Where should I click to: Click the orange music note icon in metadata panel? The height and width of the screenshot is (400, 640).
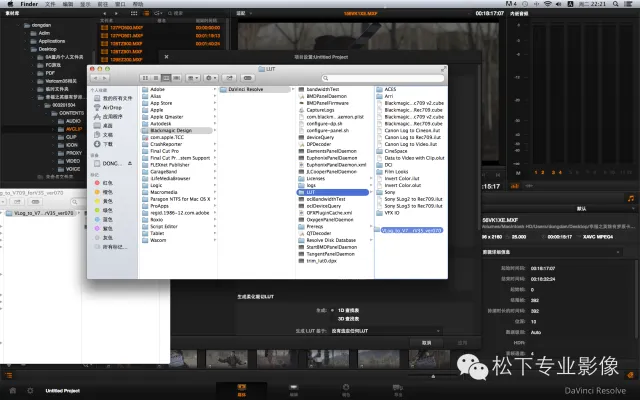point(631,198)
